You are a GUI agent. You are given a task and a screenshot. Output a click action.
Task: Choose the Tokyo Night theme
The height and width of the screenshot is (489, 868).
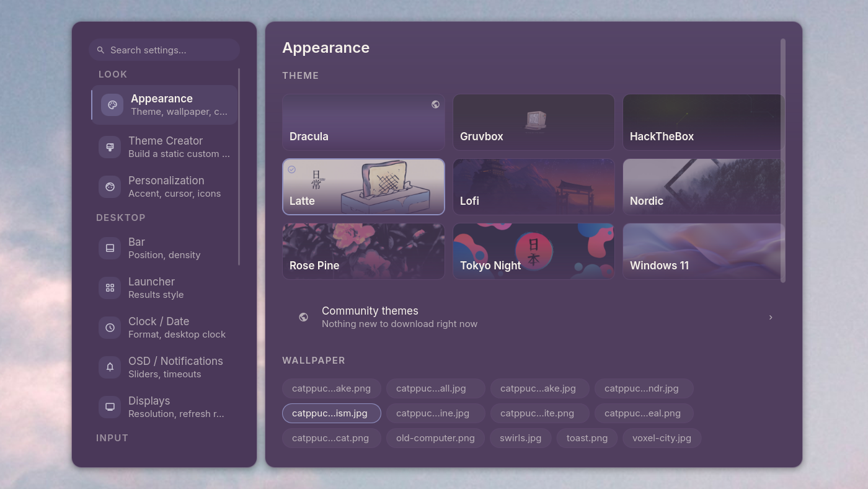point(534,251)
